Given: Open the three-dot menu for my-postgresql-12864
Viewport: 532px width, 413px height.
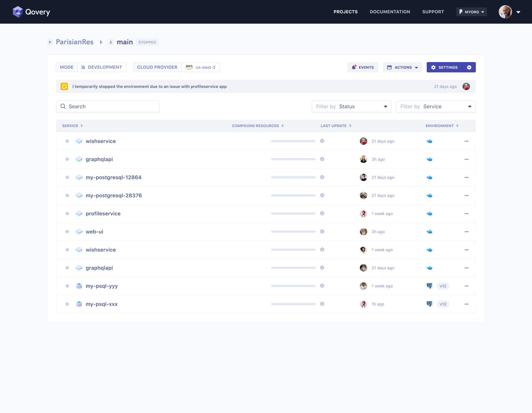Looking at the screenshot, I should pyautogui.click(x=467, y=177).
